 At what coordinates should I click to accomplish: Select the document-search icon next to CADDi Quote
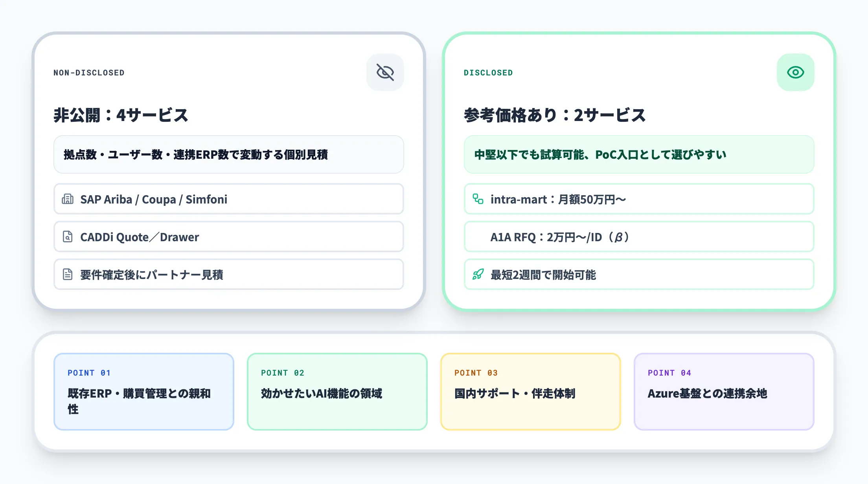(68, 237)
